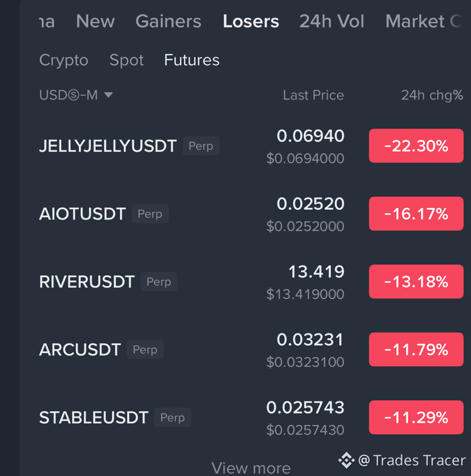
Task: Open the New tab
Action: (x=95, y=21)
